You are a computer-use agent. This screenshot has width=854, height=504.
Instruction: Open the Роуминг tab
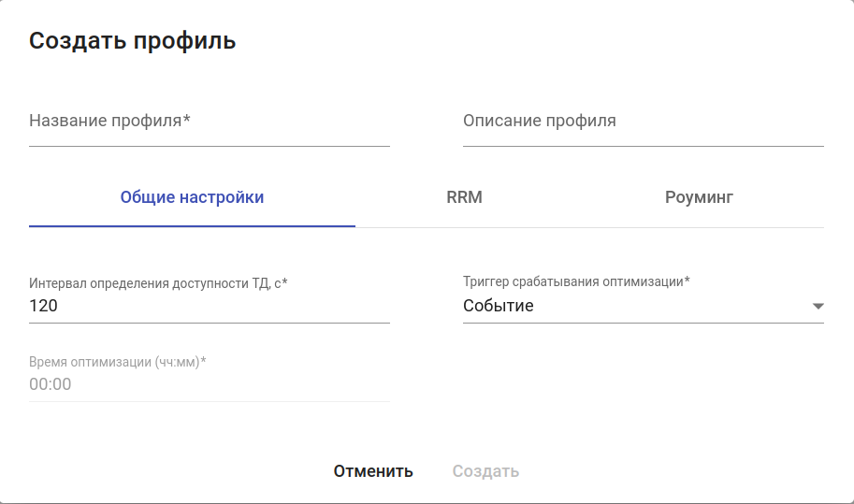click(x=699, y=197)
